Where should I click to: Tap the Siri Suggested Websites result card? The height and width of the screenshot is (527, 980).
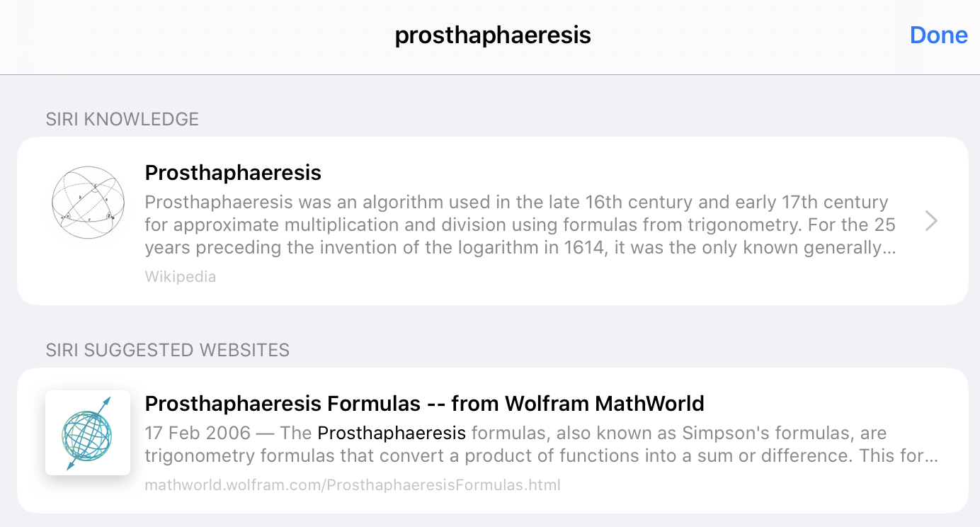(493, 441)
